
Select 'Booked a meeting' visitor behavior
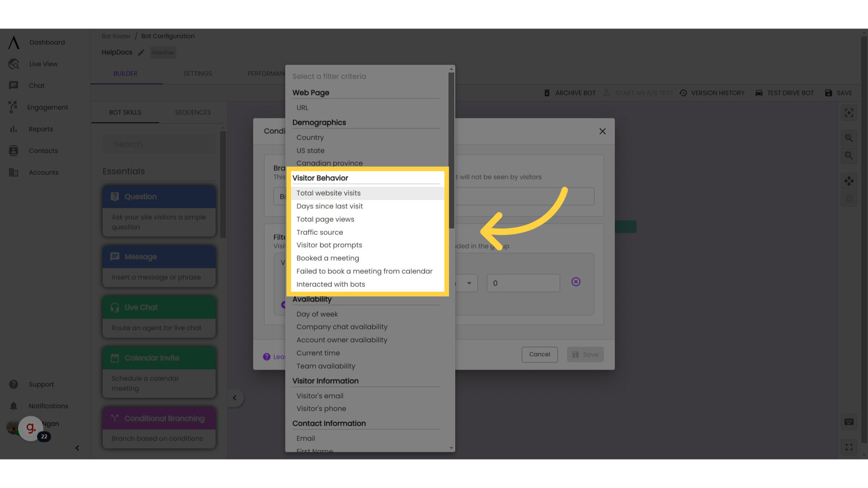(328, 258)
